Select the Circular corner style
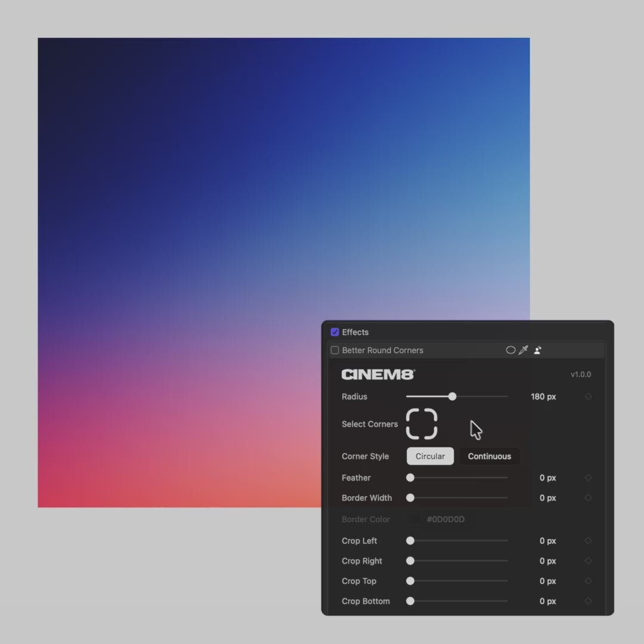The height and width of the screenshot is (644, 644). tap(430, 456)
